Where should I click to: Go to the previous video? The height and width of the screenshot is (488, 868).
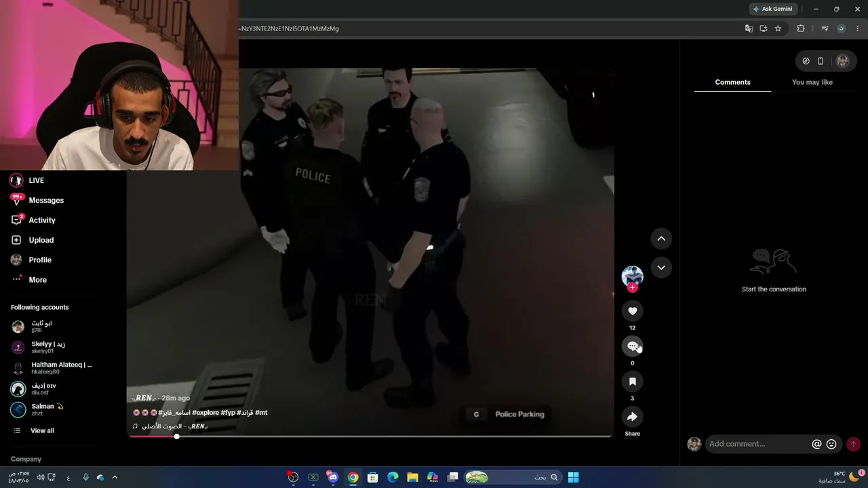661,239
